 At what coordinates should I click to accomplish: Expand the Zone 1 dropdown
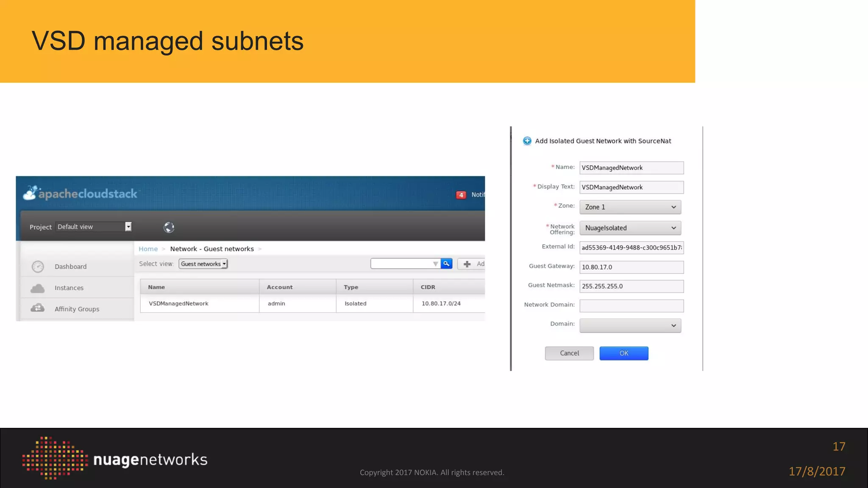coord(630,207)
